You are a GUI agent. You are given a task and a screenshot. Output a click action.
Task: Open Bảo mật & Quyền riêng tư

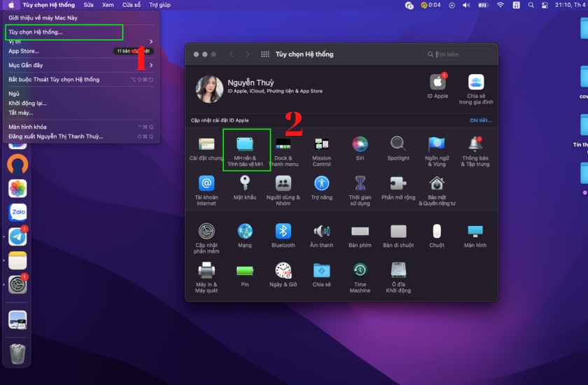point(437,190)
